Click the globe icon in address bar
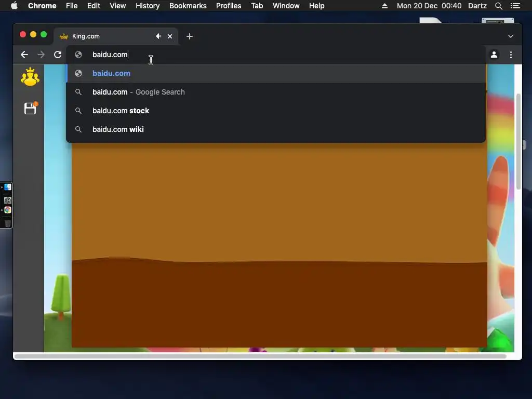The width and height of the screenshot is (532, 399). click(x=78, y=55)
